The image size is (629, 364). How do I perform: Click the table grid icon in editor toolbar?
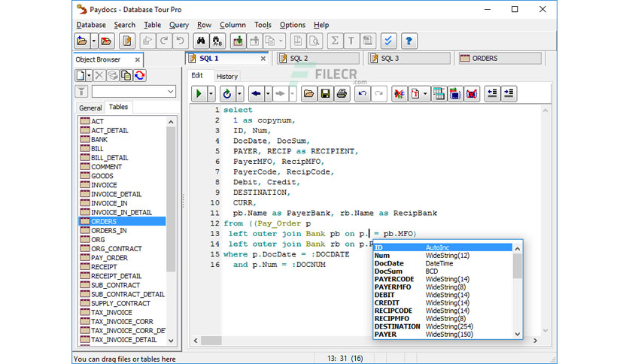pos(439,94)
